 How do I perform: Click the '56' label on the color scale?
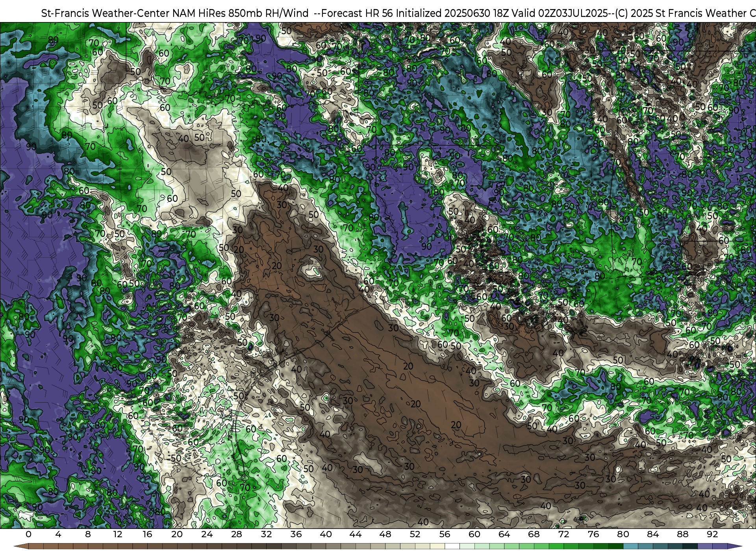(445, 534)
